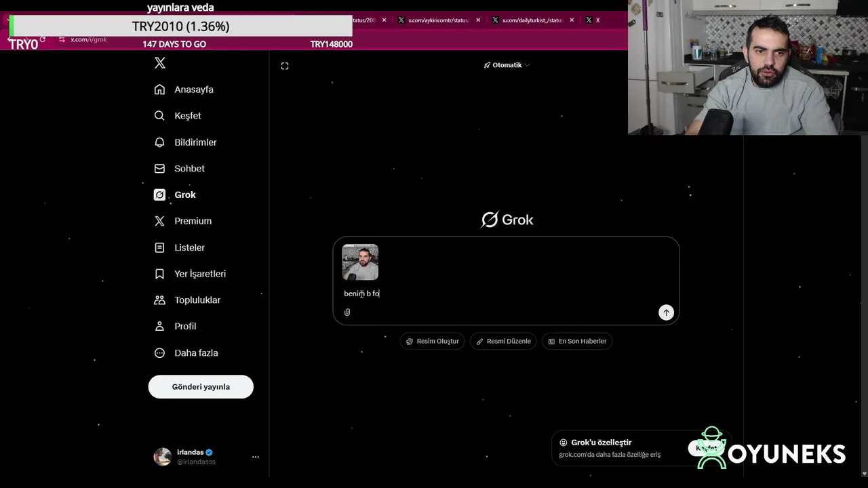This screenshot has width=868, height=488.
Task: Go to Anasayfa
Action: click(x=194, y=89)
